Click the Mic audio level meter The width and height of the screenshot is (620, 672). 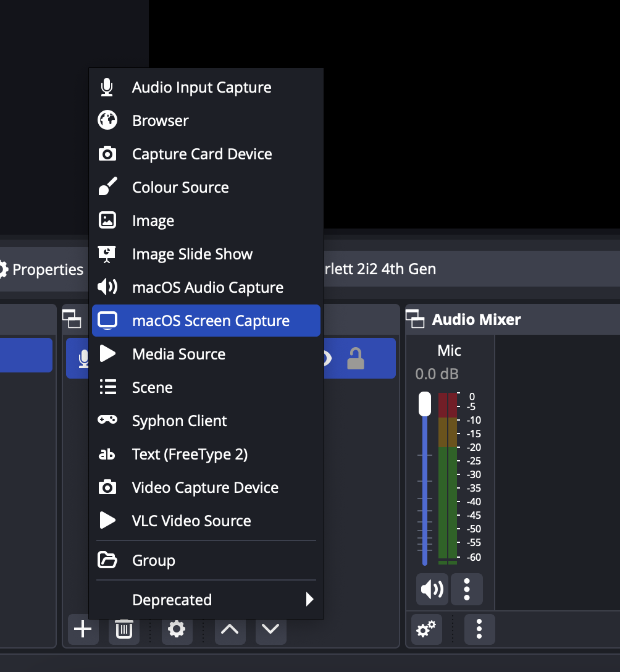click(447, 478)
